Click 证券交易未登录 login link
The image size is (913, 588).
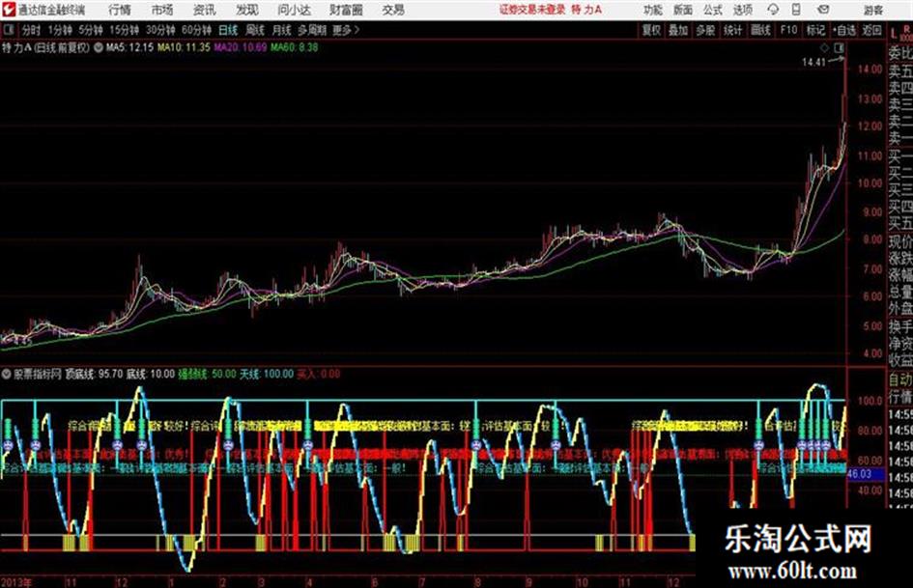[531, 10]
